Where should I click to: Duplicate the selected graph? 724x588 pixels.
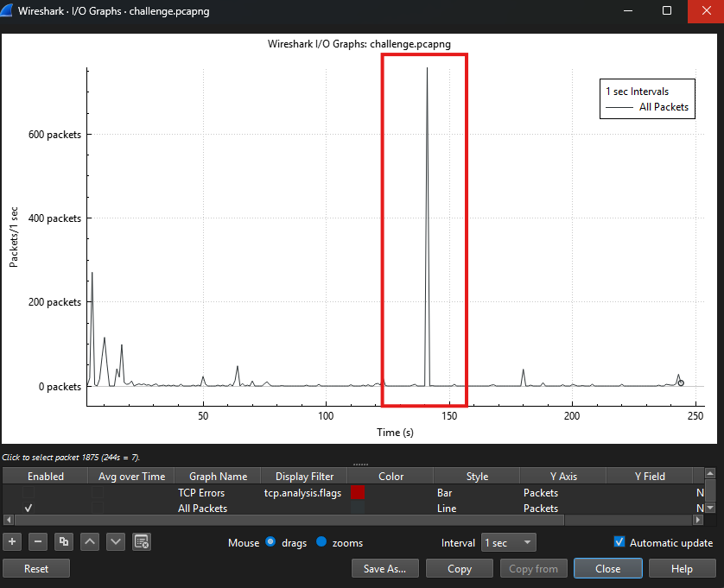(64, 541)
